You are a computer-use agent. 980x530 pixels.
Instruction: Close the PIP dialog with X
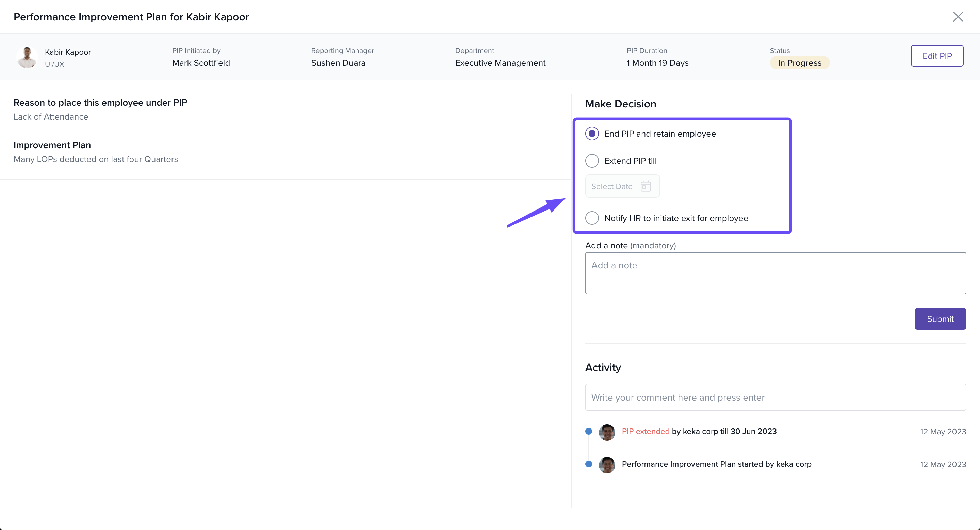click(958, 17)
